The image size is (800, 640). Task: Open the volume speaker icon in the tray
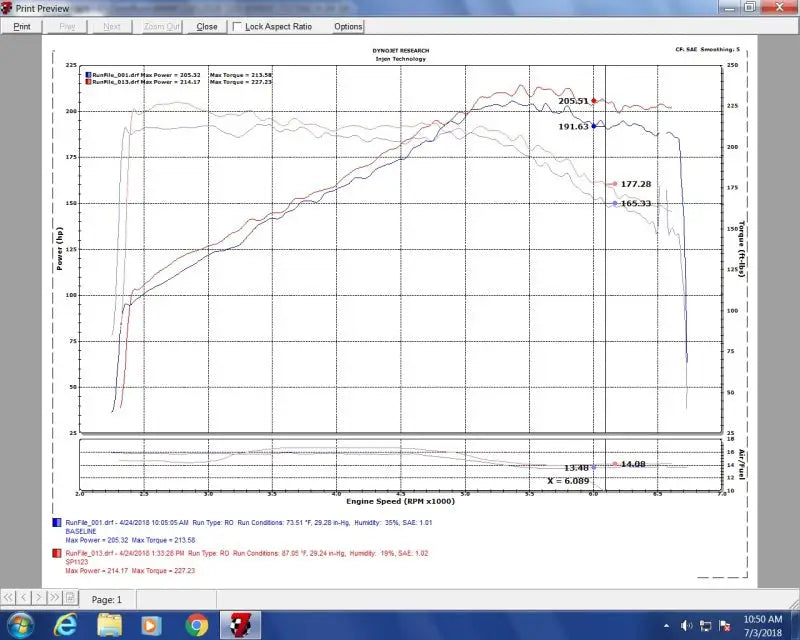(689, 624)
